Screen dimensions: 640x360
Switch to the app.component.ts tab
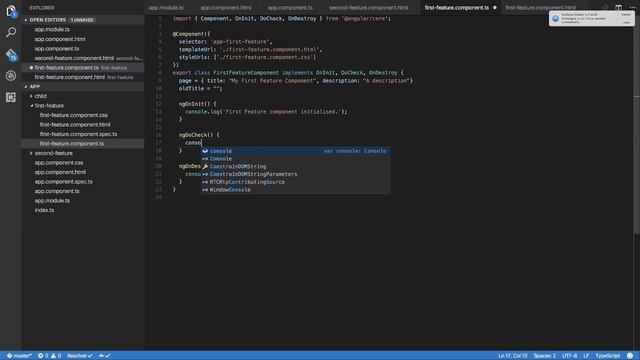click(x=290, y=8)
